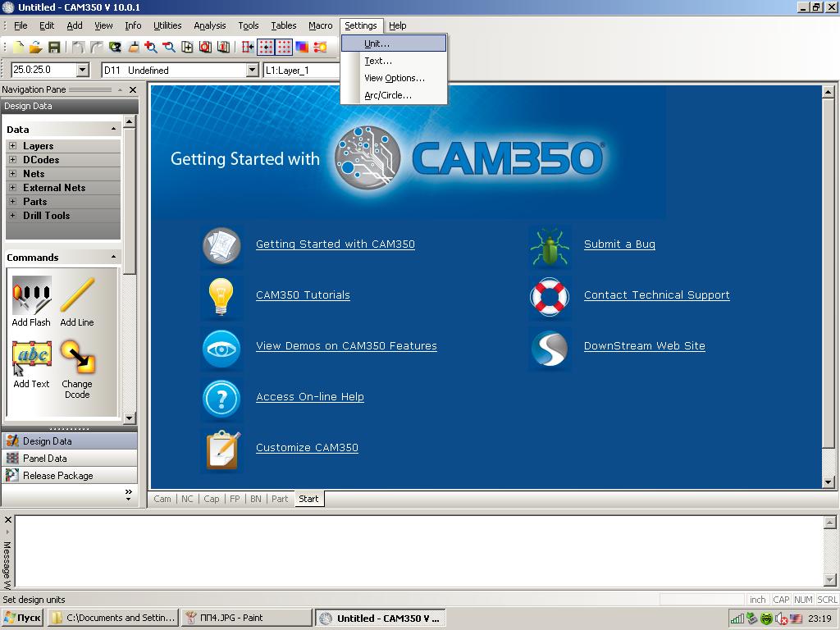Open Customize CAM350 link

307,448
